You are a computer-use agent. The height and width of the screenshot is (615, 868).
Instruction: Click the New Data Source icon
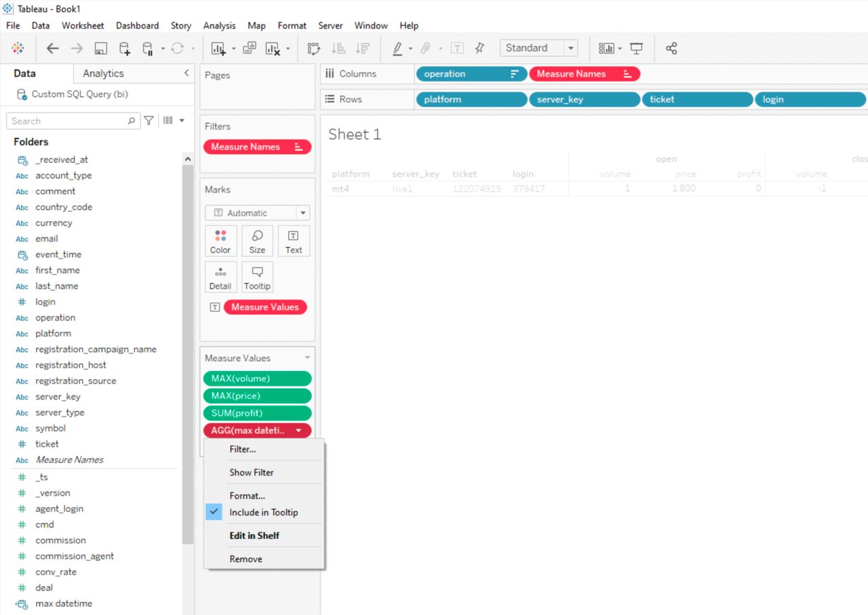tap(124, 48)
